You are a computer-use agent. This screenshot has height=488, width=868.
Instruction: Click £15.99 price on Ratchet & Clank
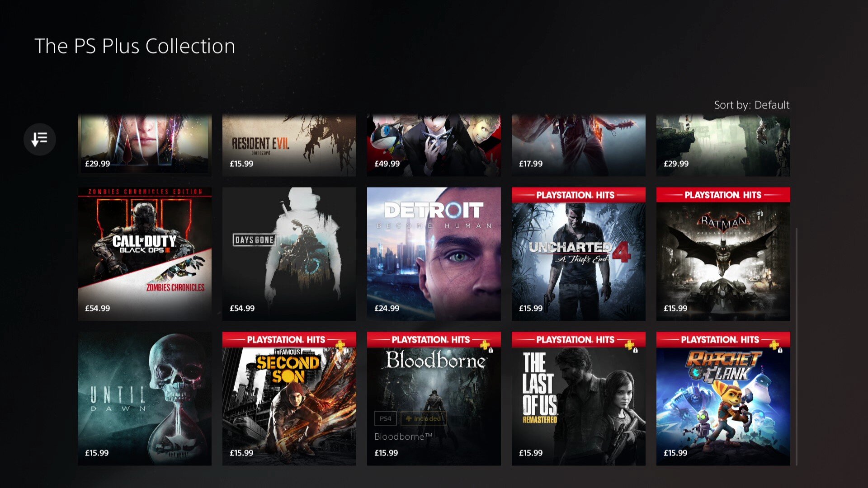[675, 453]
